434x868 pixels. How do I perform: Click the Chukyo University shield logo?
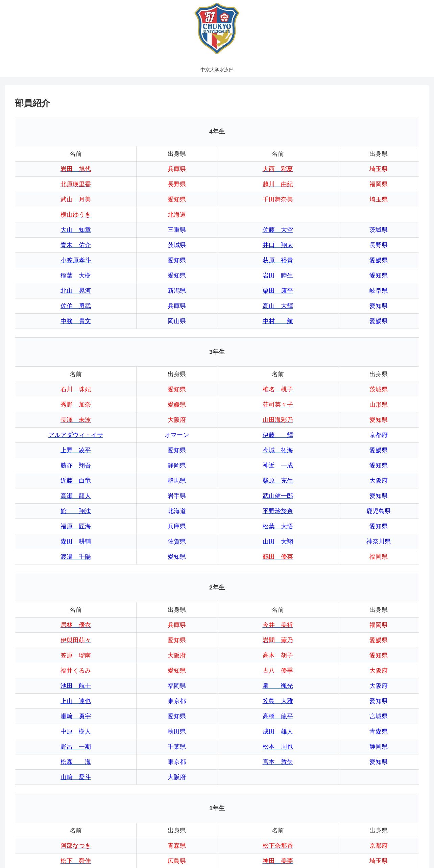[x=217, y=29]
